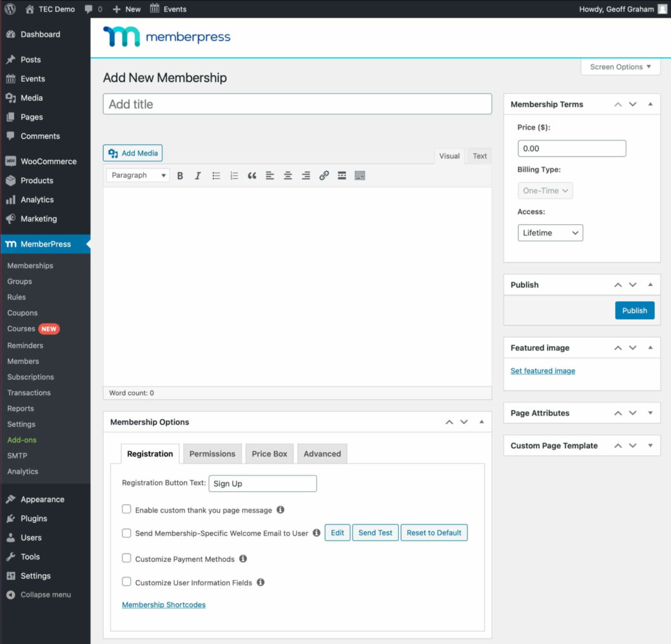This screenshot has width=671, height=644.
Task: Click the insert link icon
Action: coord(324,175)
